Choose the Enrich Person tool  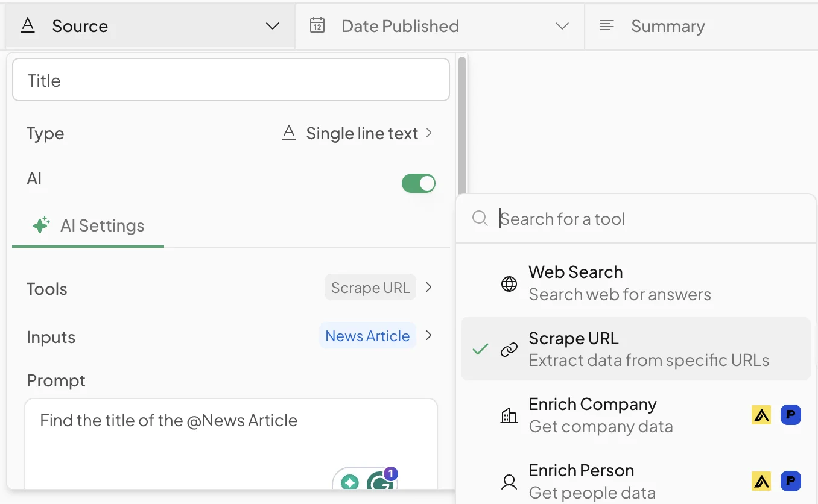tap(636, 481)
